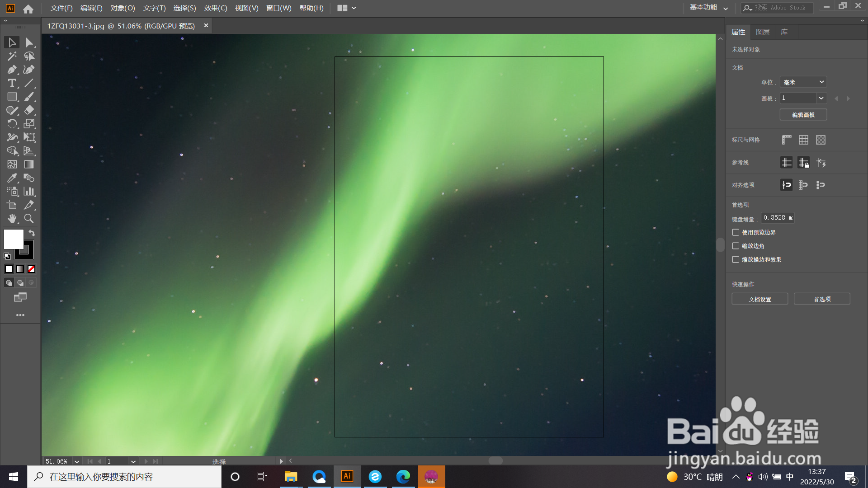Lock guides icon in properties panel
The height and width of the screenshot is (488, 868).
point(803,163)
